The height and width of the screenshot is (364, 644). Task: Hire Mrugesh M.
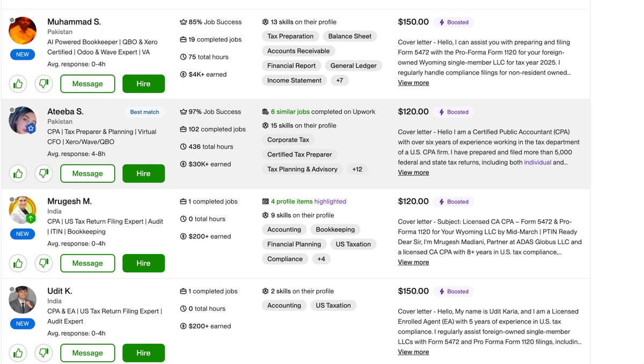(x=143, y=263)
